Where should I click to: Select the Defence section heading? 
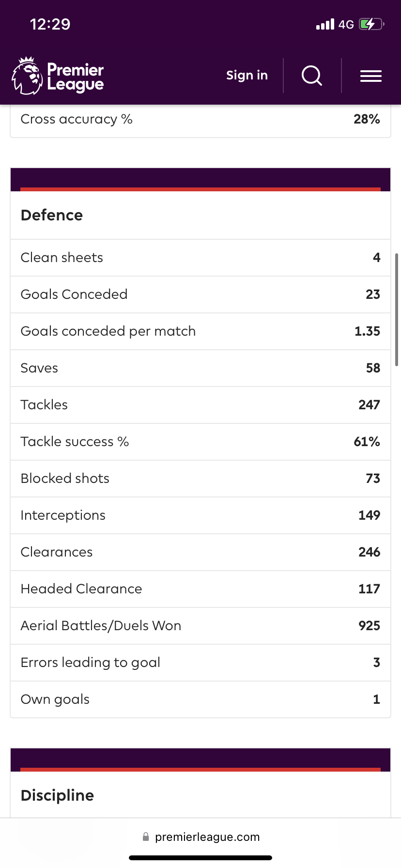[52, 215]
